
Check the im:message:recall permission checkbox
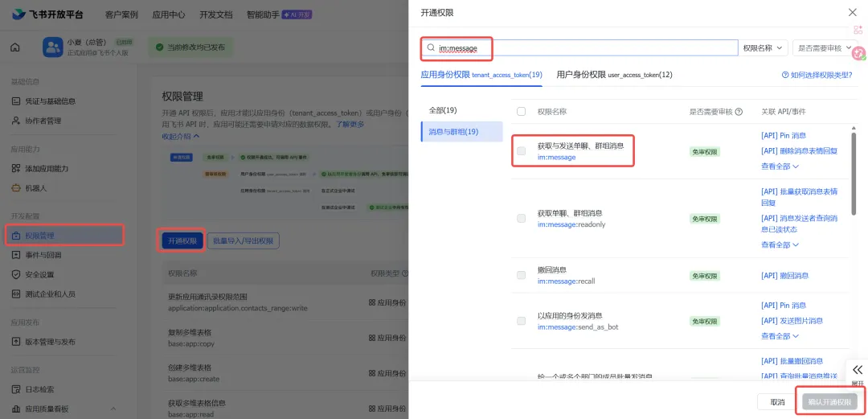point(521,275)
